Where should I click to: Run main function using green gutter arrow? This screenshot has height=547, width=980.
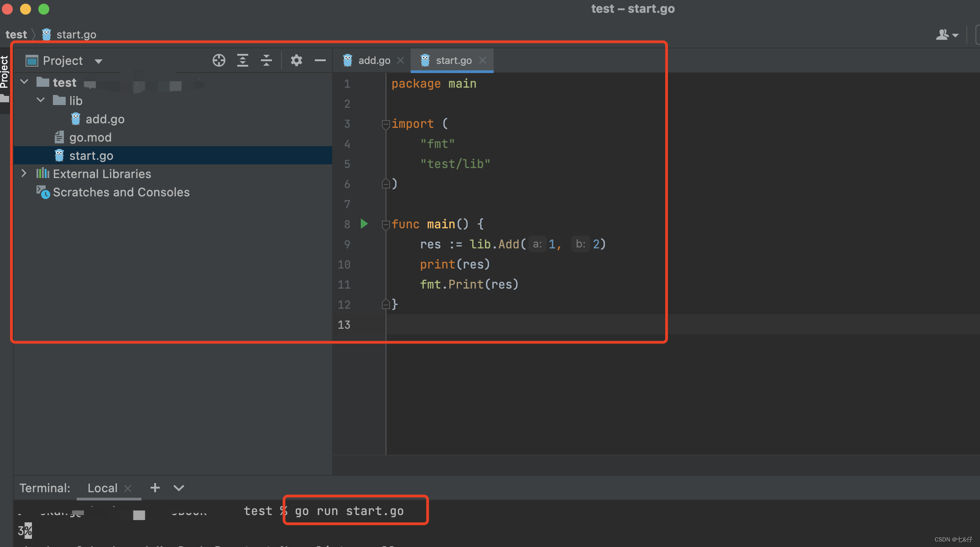(x=364, y=224)
